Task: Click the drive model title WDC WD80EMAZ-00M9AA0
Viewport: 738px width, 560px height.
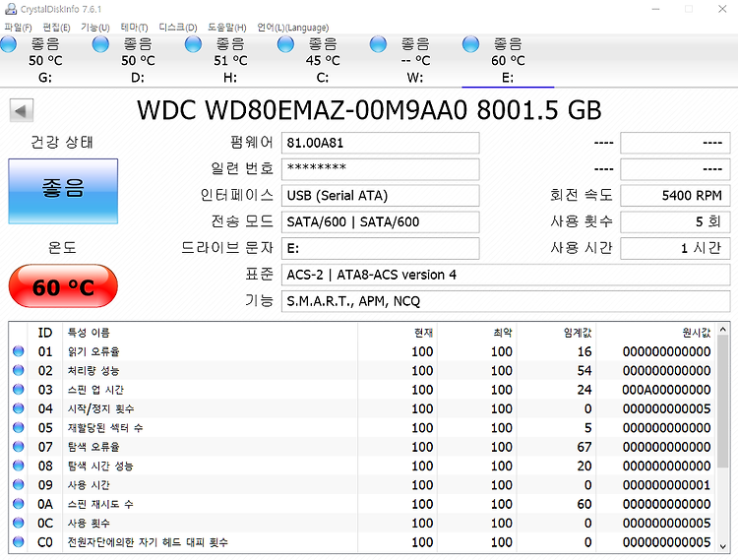Action: pyautogui.click(x=302, y=110)
